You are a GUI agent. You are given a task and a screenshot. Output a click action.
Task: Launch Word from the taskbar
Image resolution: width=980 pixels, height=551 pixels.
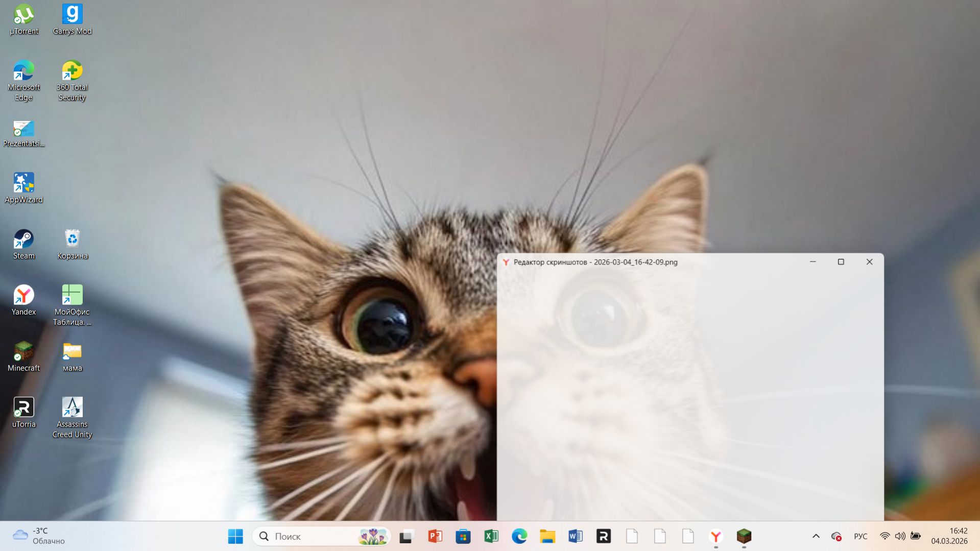[576, 536]
